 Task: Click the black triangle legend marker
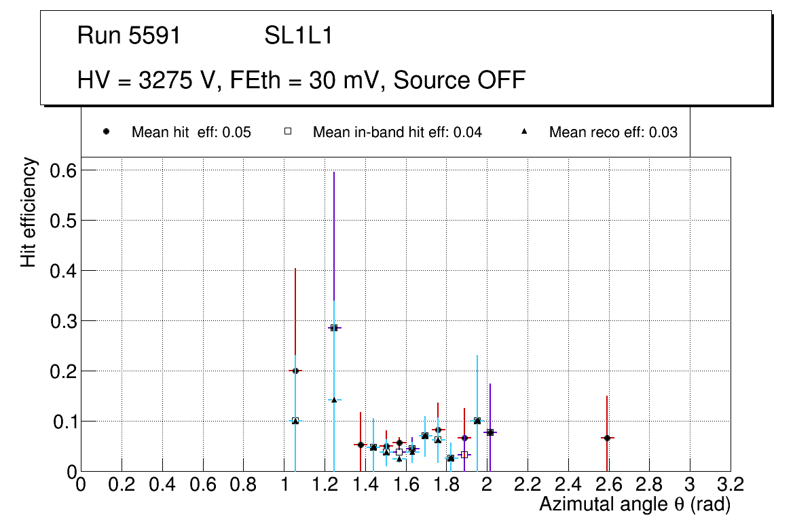(x=524, y=132)
